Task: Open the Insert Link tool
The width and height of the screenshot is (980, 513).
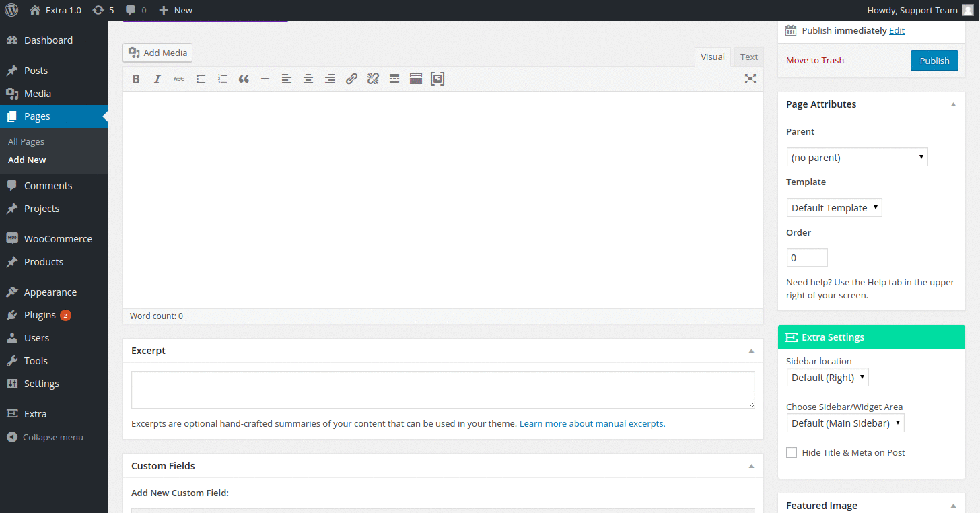Action: click(x=351, y=79)
